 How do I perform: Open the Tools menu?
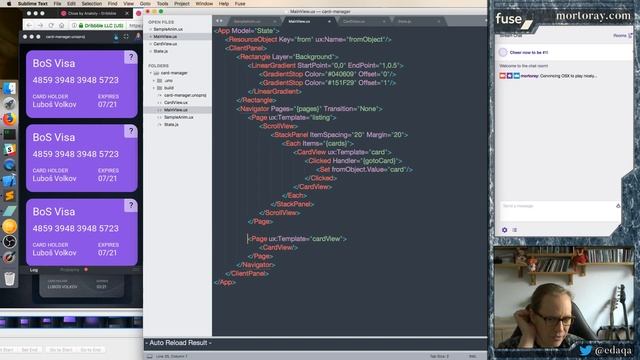pos(162,3)
